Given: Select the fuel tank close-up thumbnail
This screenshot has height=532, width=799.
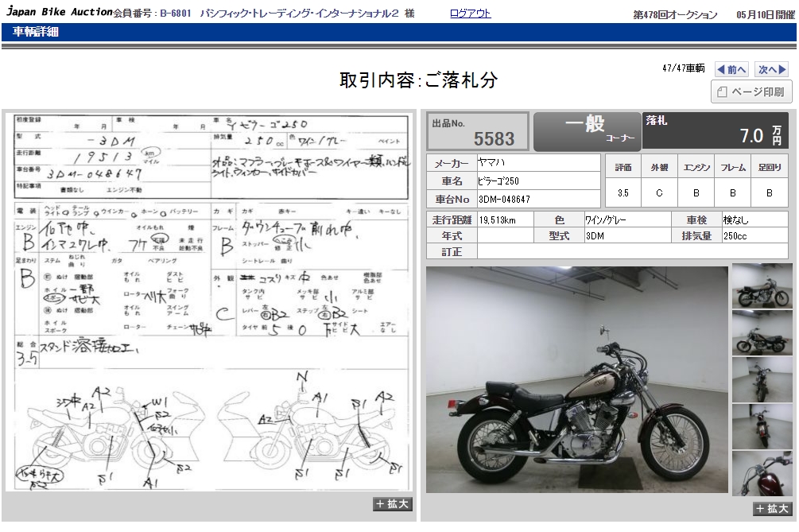Looking at the screenshot, I should 762,473.
